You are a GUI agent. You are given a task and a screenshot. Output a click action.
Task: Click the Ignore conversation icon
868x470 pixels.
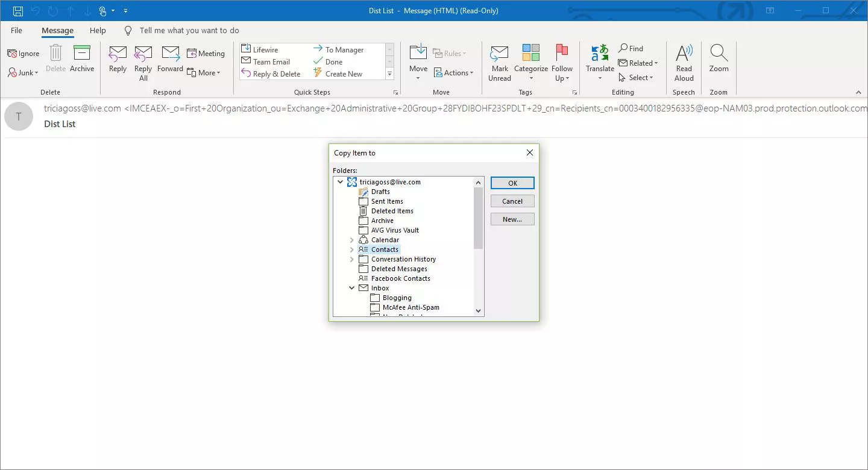tap(12, 54)
